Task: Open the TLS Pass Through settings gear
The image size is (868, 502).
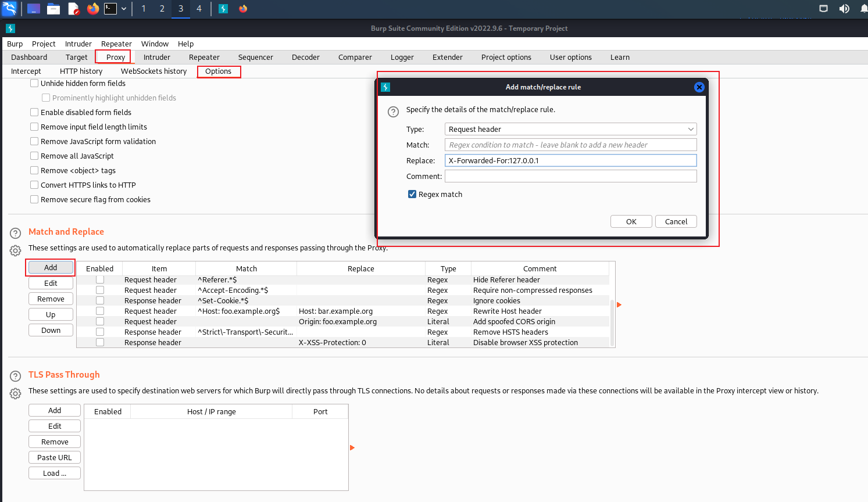Action: click(x=16, y=393)
